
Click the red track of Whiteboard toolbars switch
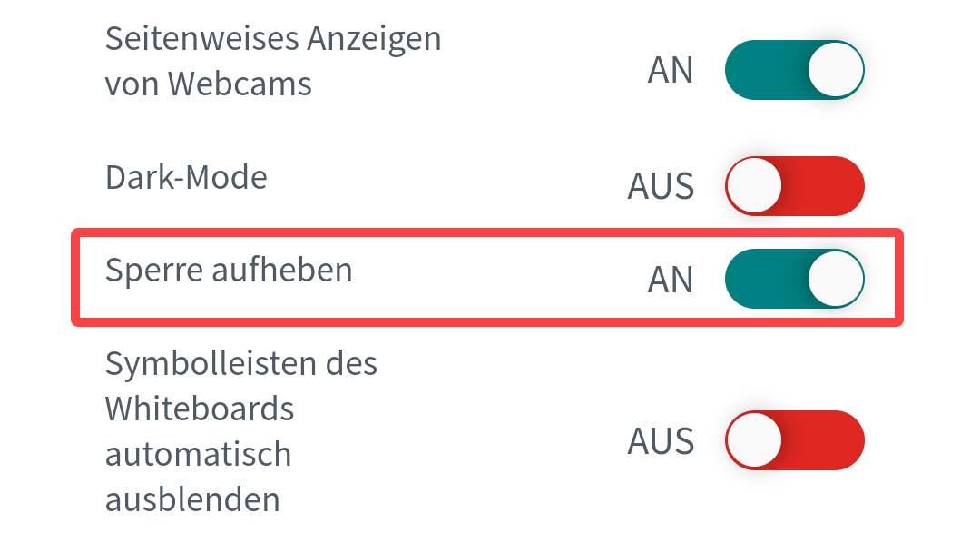pyautogui.click(x=824, y=440)
